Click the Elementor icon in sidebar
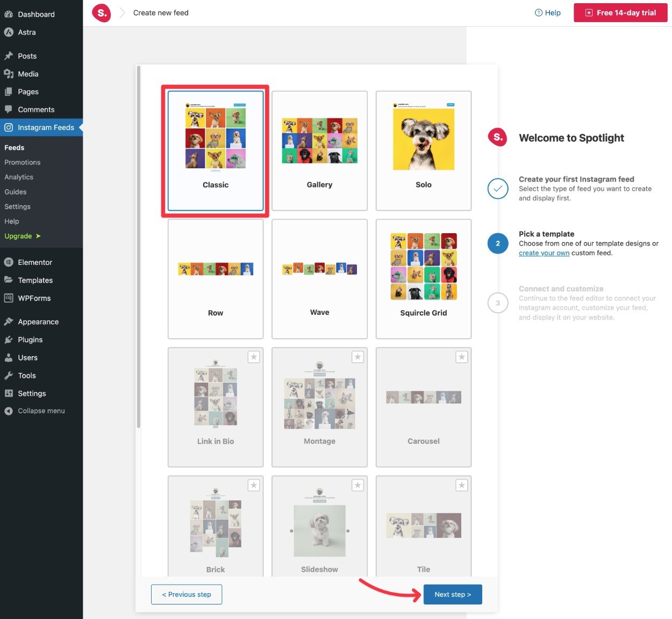 (9, 262)
